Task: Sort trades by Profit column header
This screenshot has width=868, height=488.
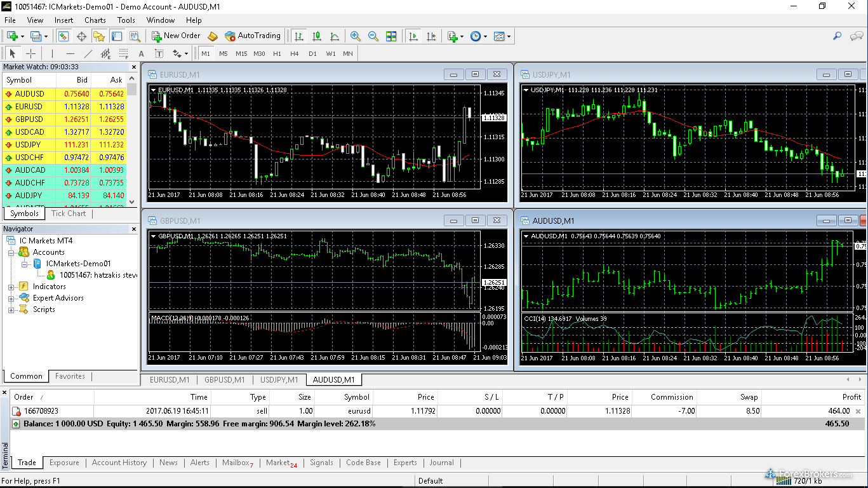Action: coord(813,397)
